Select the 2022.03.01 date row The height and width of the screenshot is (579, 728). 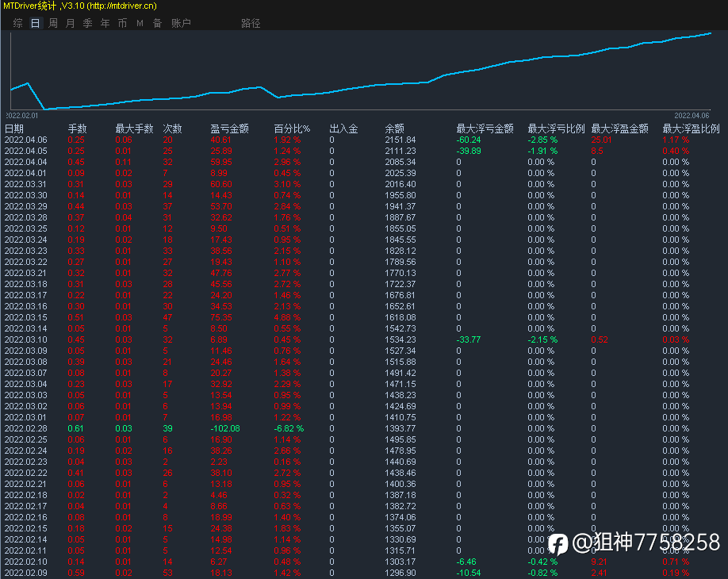(x=26, y=417)
